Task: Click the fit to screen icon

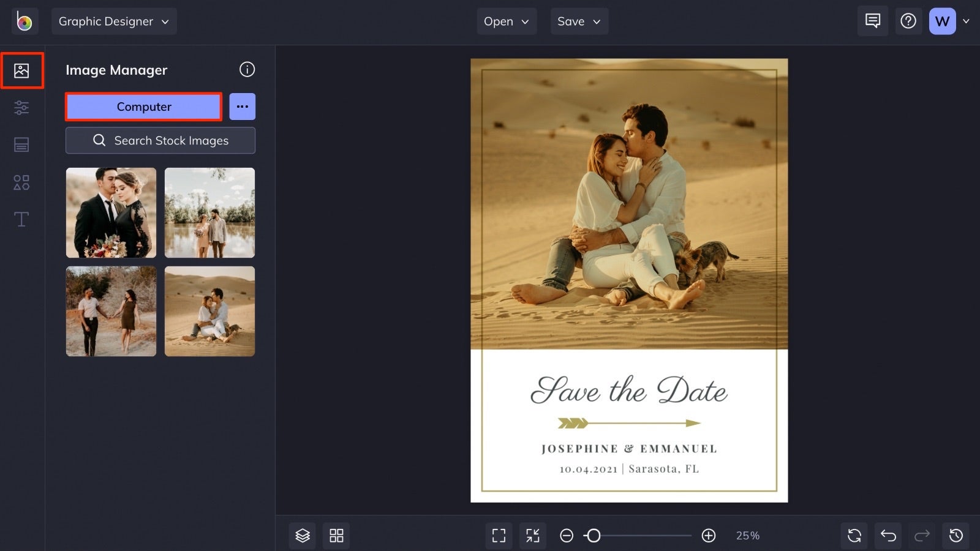Action: pyautogui.click(x=499, y=536)
